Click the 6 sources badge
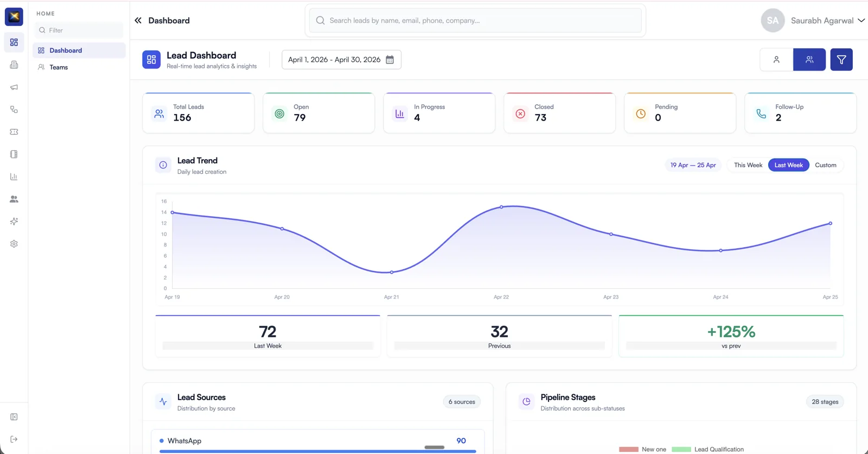 coord(462,402)
